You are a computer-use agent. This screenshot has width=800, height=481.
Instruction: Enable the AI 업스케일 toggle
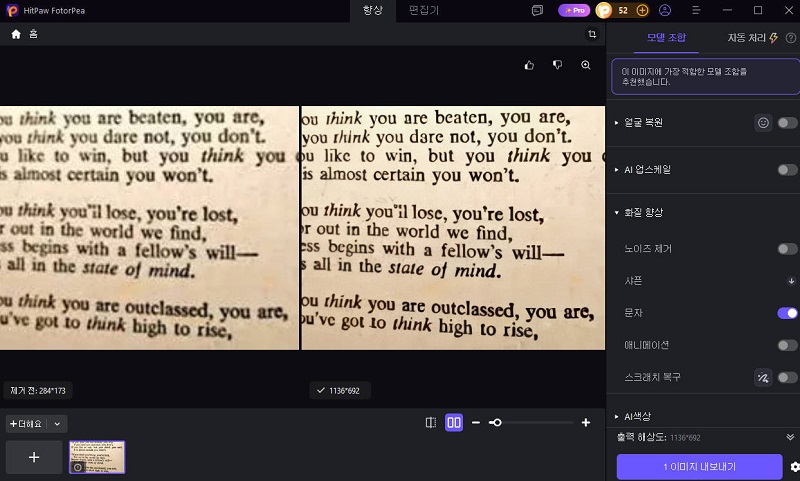[x=787, y=170]
